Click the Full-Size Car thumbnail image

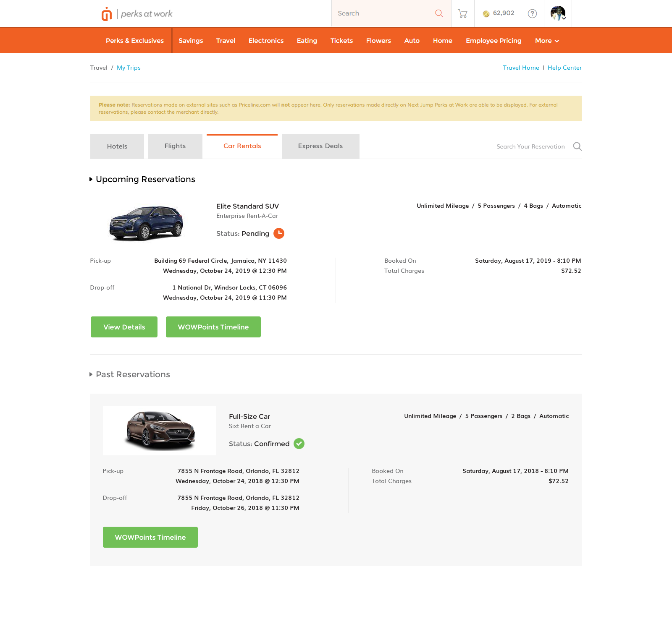(x=160, y=431)
